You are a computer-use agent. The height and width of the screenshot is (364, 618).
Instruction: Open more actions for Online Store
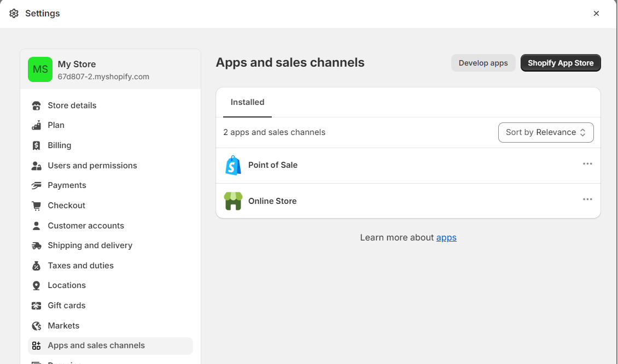click(587, 199)
